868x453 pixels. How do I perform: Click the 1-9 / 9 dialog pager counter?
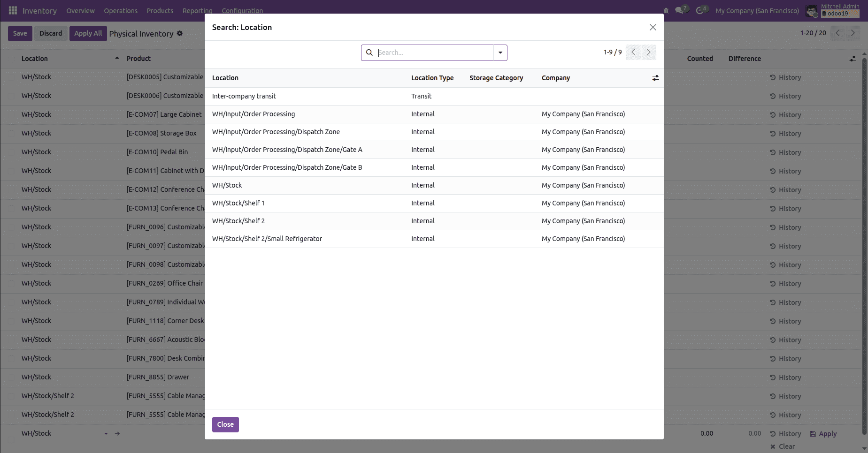(613, 52)
